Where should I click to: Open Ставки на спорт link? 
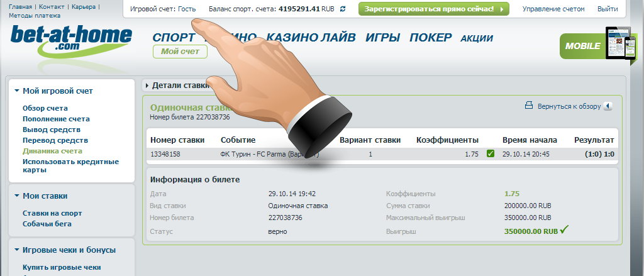click(52, 214)
